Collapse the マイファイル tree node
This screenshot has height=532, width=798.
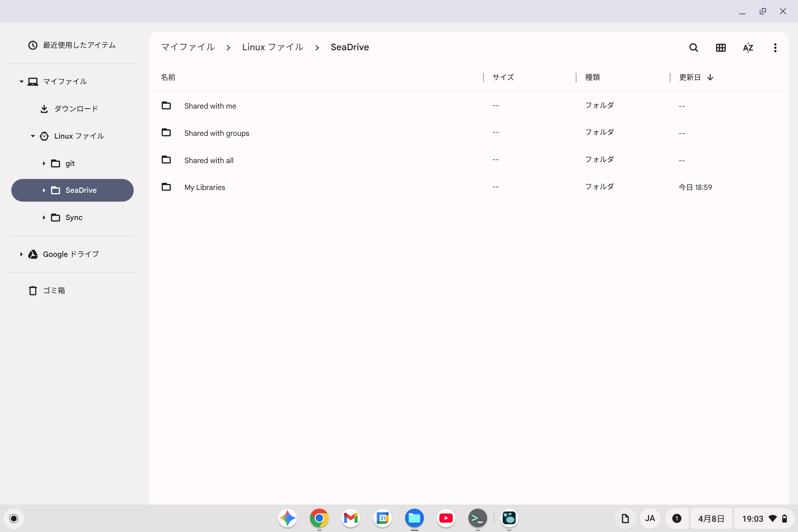click(21, 82)
